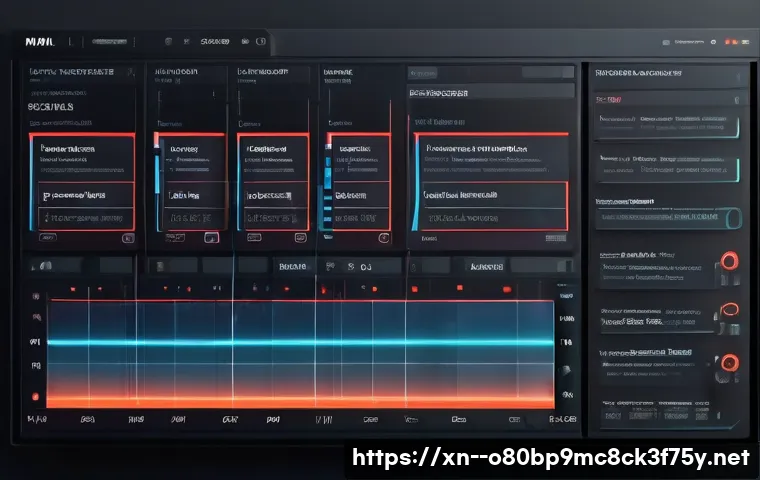Screen dimensions: 760x480
Task: Click the top red circular knob in right sidebar
Action: (727, 261)
